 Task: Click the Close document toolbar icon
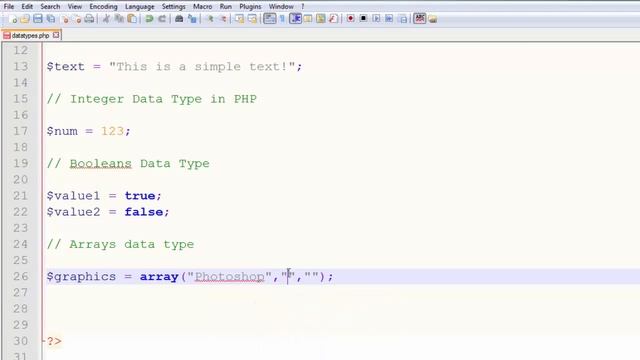(x=64, y=19)
